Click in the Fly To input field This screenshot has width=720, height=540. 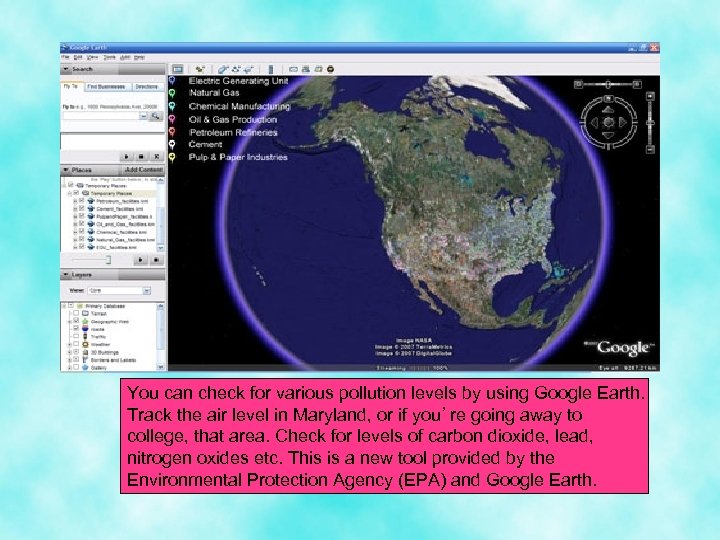point(101,116)
